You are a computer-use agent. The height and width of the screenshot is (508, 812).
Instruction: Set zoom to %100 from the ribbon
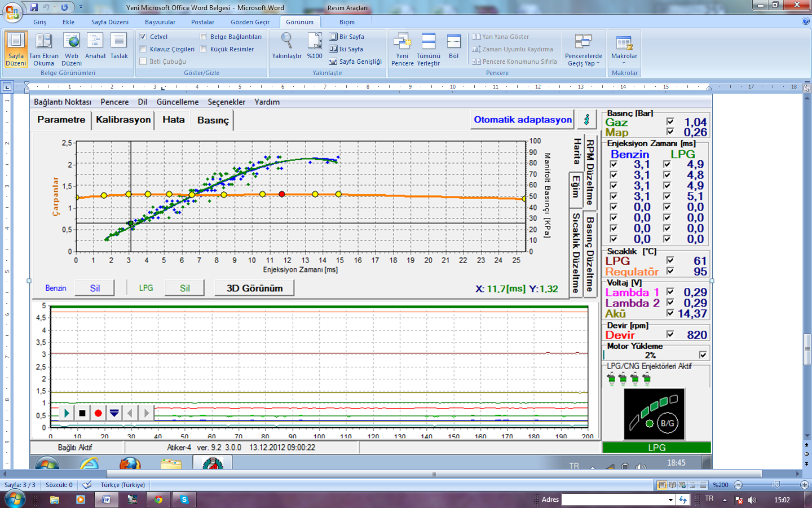[315, 46]
